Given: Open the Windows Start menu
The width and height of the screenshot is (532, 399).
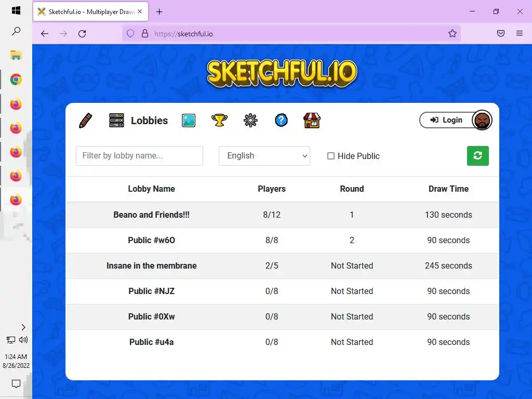Looking at the screenshot, I should coord(16,10).
